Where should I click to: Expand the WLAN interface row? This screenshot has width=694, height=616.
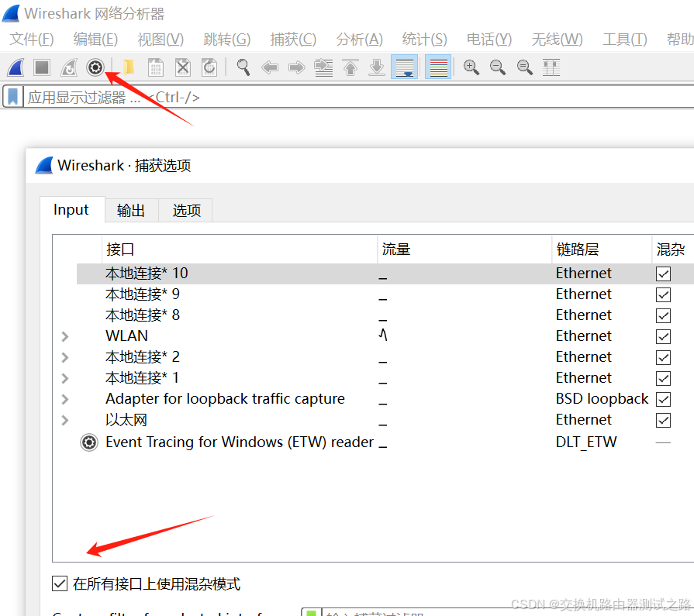click(x=64, y=336)
